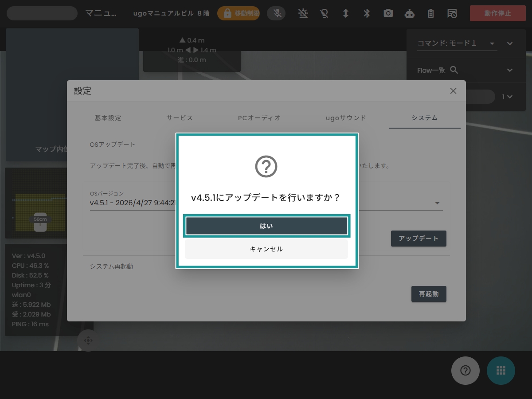Open the teal grid menu button

[x=501, y=371]
